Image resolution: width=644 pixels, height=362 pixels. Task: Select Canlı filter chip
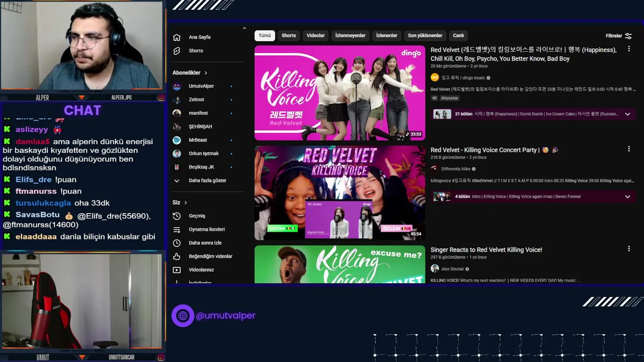(458, 36)
